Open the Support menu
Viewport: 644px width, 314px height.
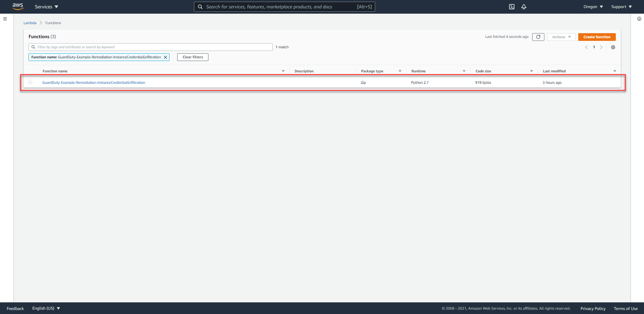pos(622,7)
